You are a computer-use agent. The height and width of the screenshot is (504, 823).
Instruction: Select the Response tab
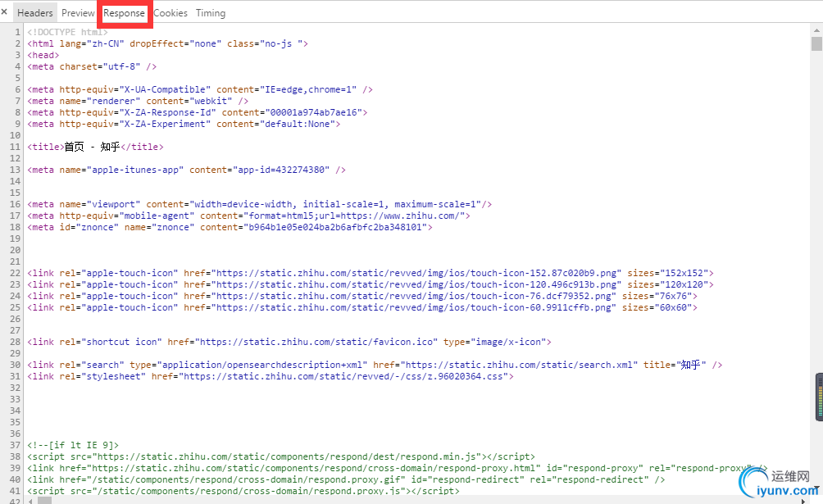(124, 12)
